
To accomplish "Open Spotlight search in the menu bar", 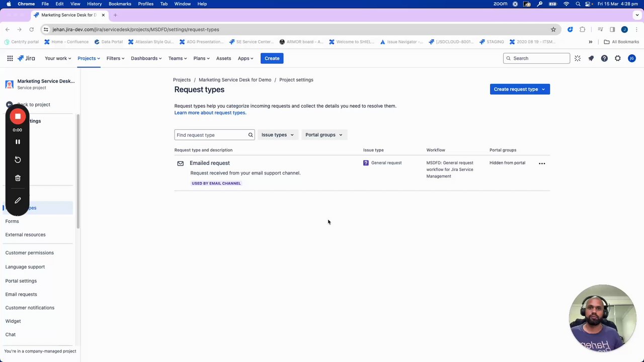I will coord(578,4).
